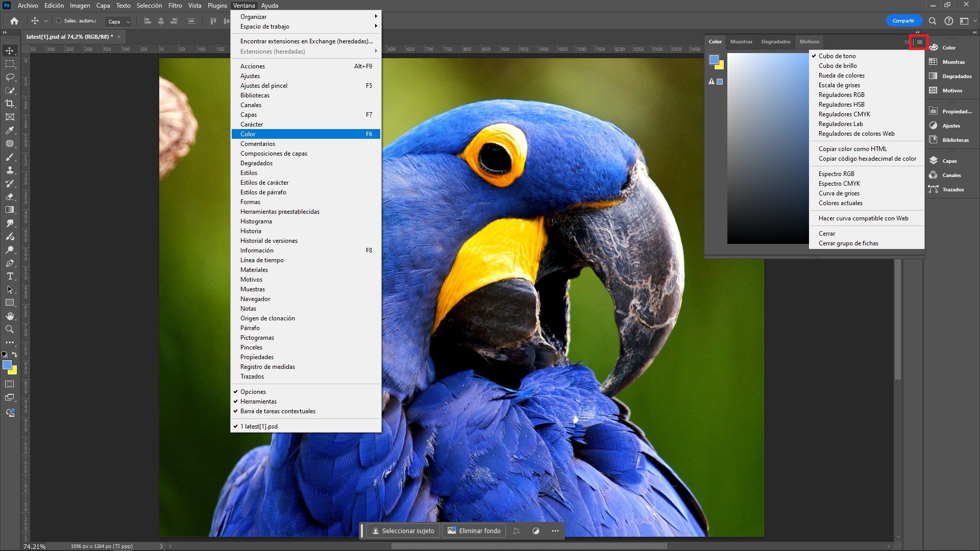Click the Color panel foreground swatch
Image resolution: width=980 pixels, height=551 pixels.
point(714,60)
